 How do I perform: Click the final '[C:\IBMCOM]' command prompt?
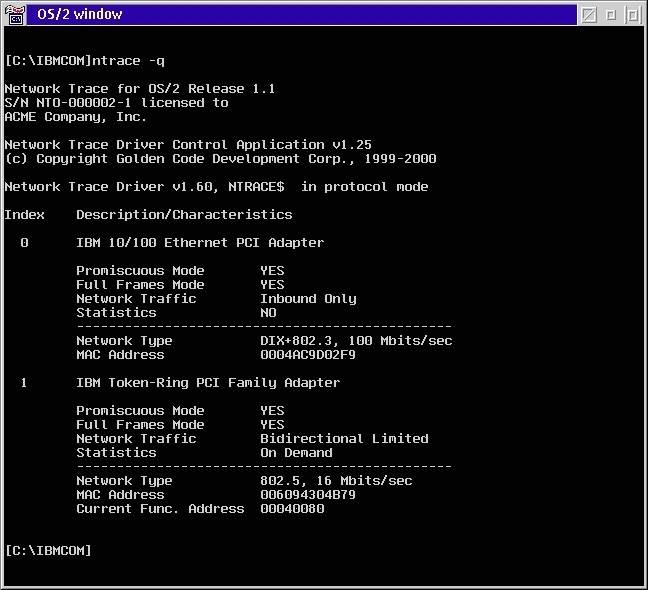point(48,551)
